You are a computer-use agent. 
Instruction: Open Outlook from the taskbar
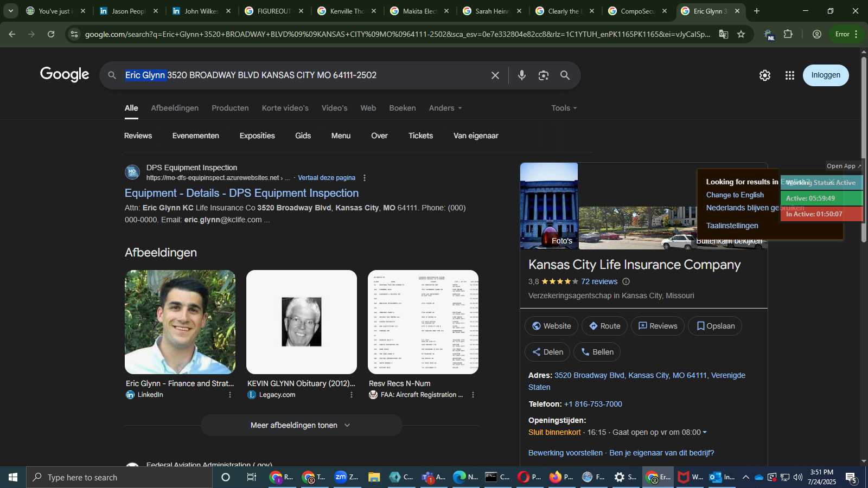click(x=722, y=477)
